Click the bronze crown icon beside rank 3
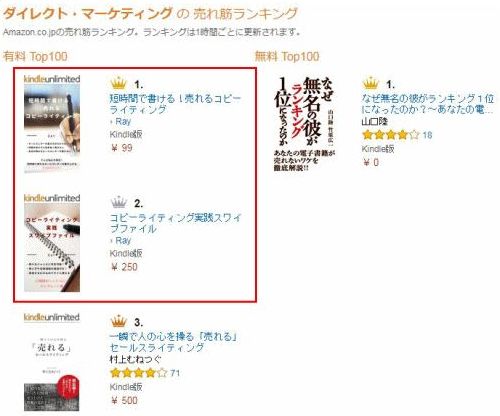500x416 pixels. [119, 321]
